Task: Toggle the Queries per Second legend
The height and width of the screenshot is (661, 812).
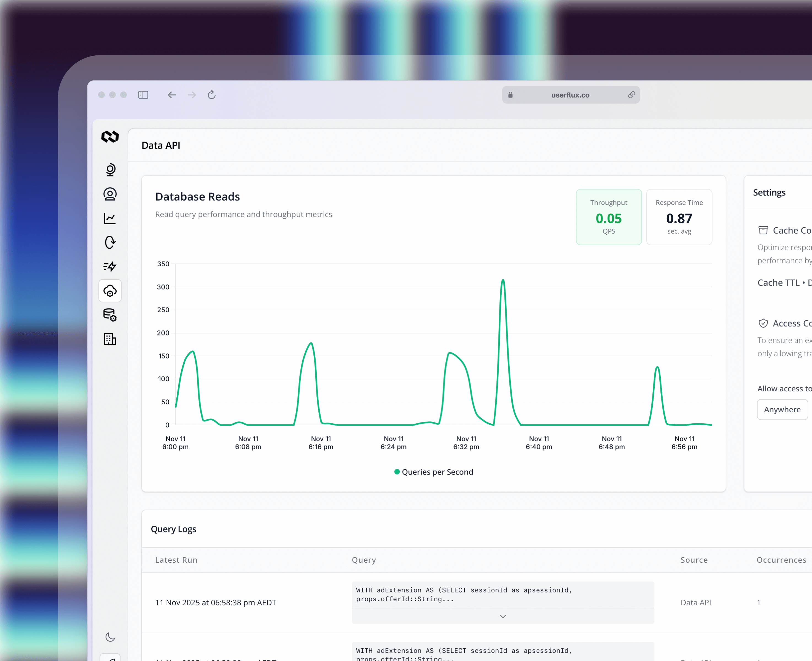Action: click(x=433, y=472)
